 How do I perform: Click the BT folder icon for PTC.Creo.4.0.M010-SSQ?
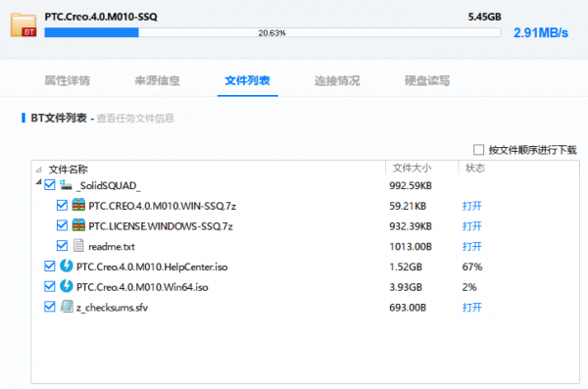24,24
